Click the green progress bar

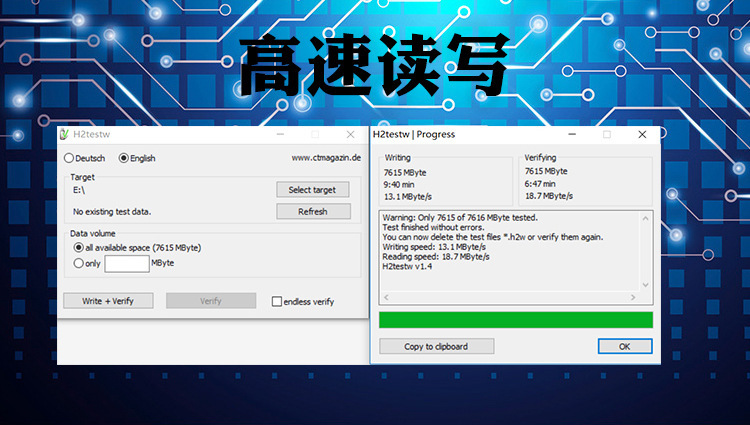[x=516, y=320]
